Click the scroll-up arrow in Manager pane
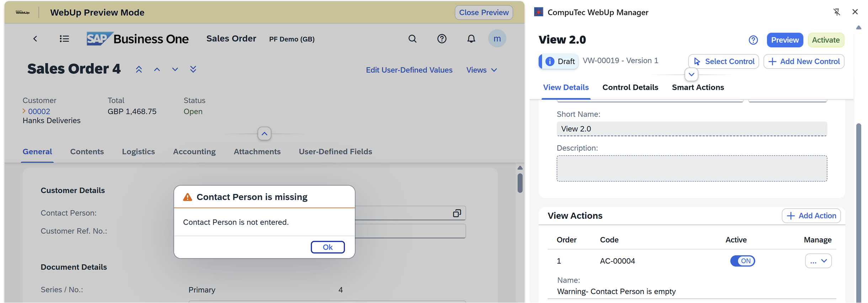The image size is (868, 303). pos(858,27)
